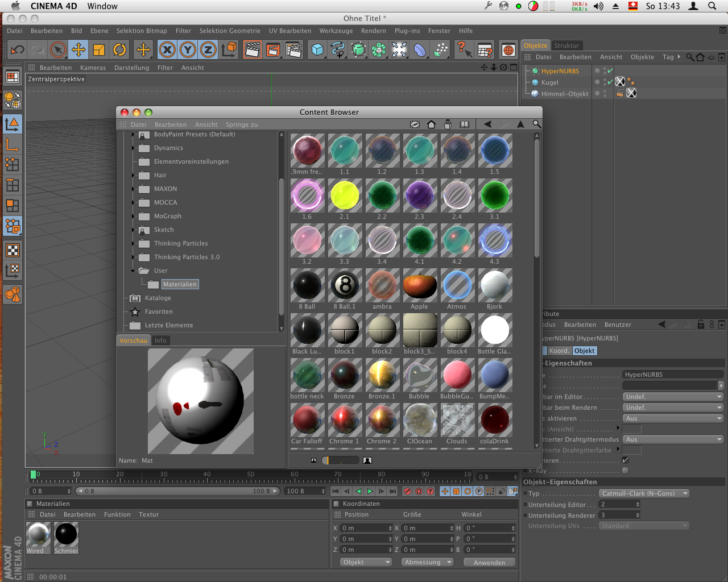Viewport: 728px width, 582px height.
Task: Open the 'beim Rendern' Undef. dropdown
Action: [673, 408]
